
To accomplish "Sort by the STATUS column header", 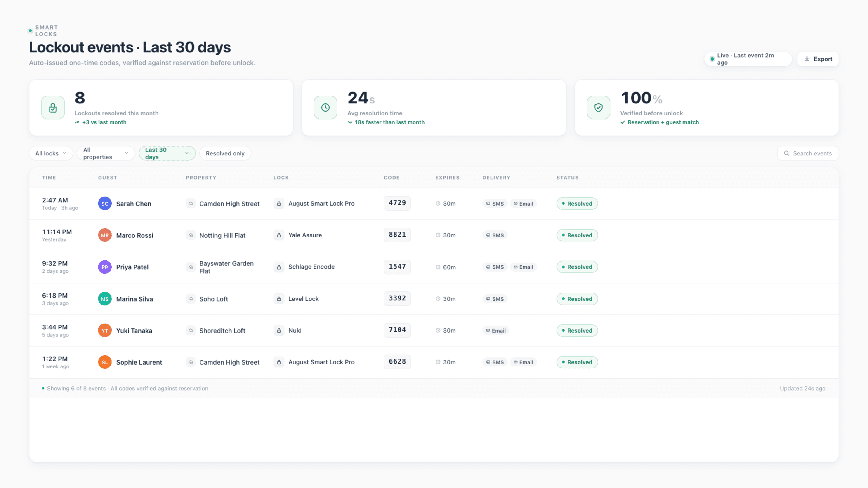I will 567,178.
